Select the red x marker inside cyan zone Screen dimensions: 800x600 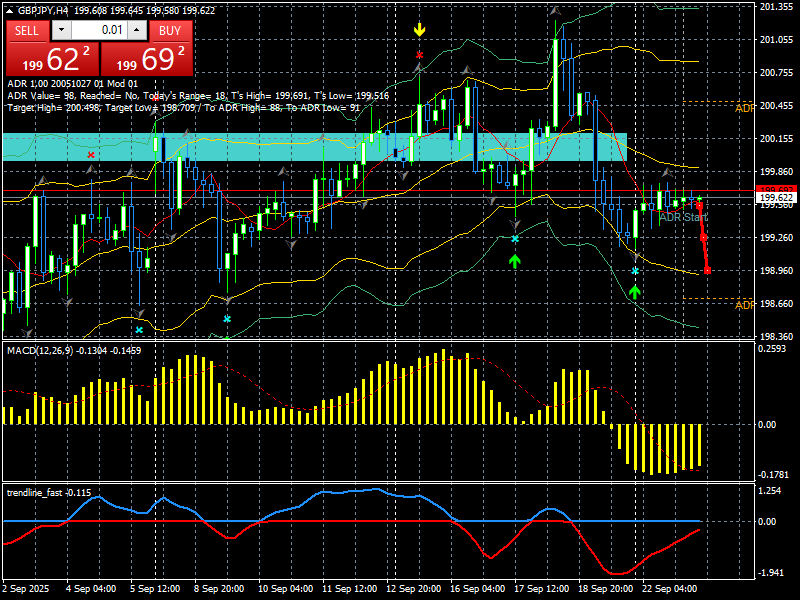[x=91, y=155]
